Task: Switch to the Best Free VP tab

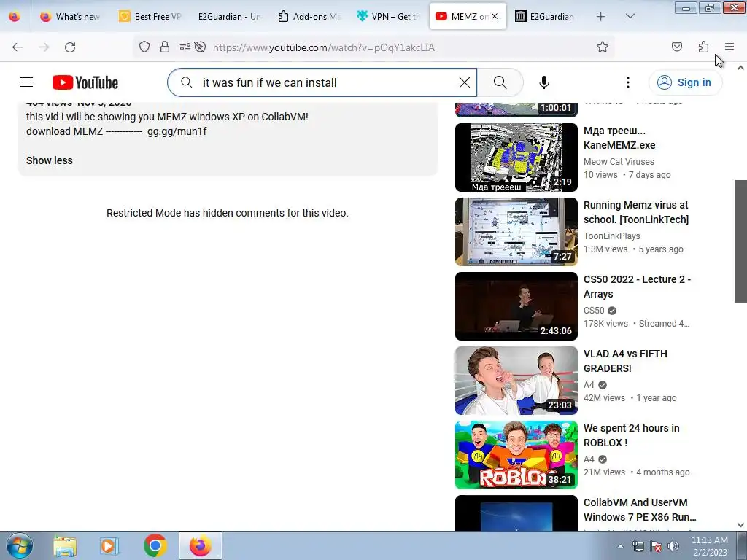Action: [150, 17]
